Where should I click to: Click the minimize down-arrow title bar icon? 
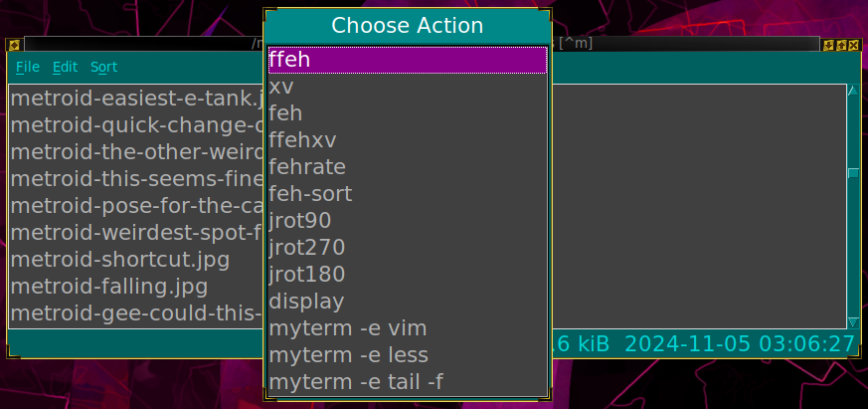(829, 45)
